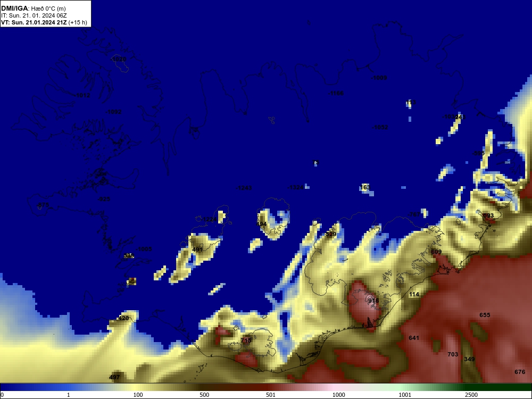Click the -1092 value label
This screenshot has height=399, width=532.
click(x=113, y=112)
